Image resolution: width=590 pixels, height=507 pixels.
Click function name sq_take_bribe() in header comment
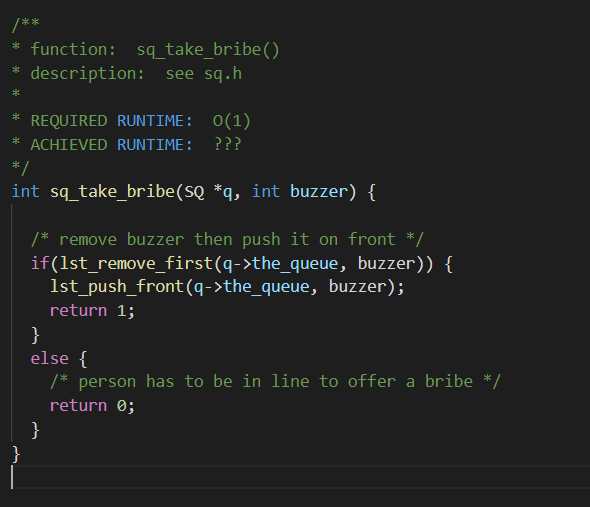(208, 50)
